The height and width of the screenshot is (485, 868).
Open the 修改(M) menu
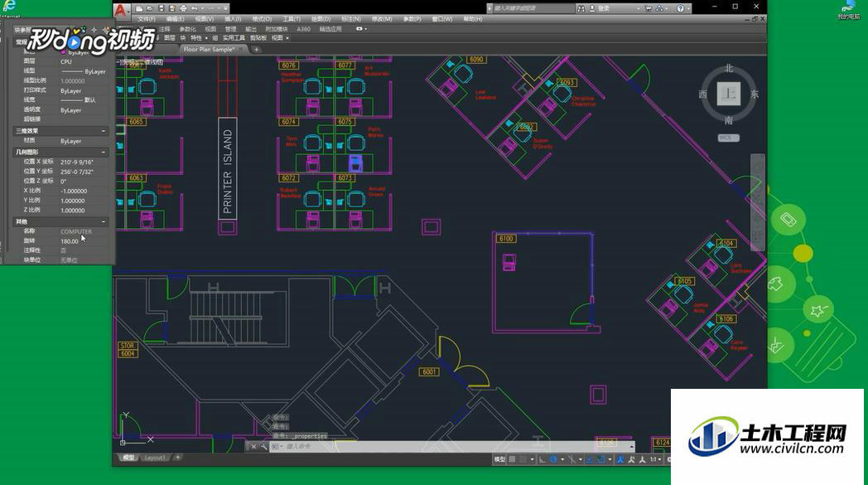(x=382, y=19)
